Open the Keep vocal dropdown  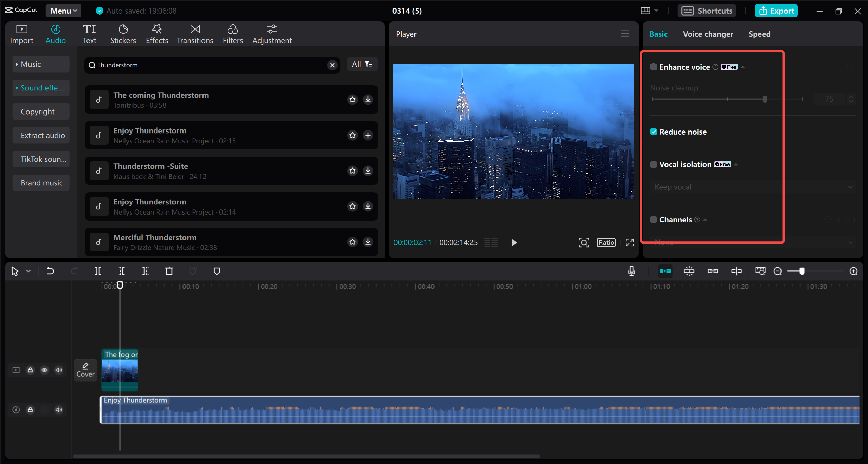751,187
